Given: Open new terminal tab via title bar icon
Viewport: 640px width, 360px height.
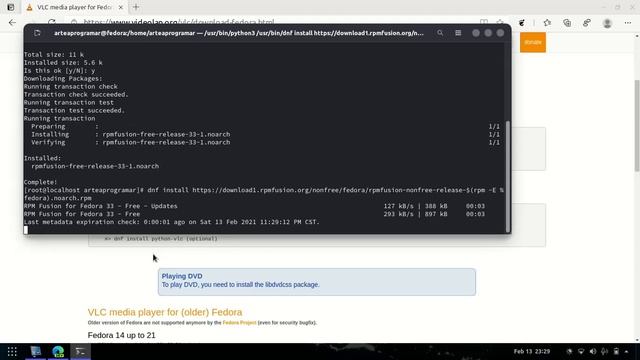Looking at the screenshot, I should click(x=37, y=33).
